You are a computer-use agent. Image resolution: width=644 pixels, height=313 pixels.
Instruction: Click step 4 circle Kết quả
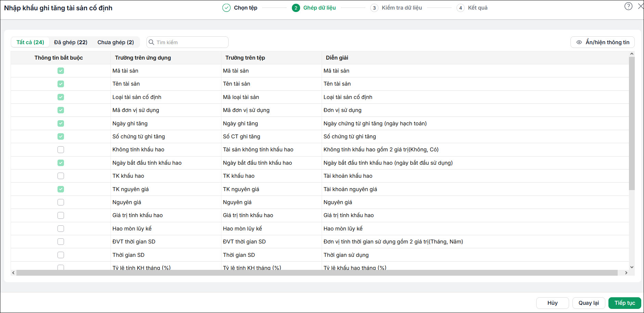coord(460,8)
